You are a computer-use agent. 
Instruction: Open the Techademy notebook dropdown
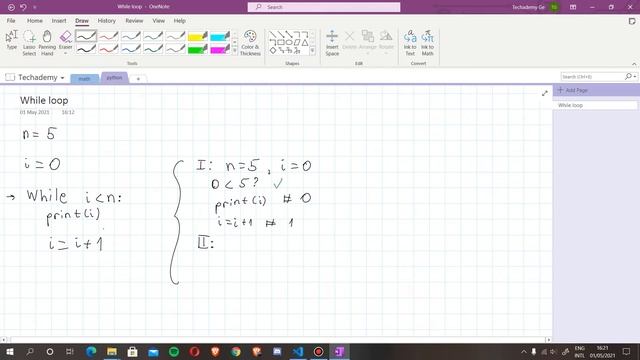pos(62,78)
